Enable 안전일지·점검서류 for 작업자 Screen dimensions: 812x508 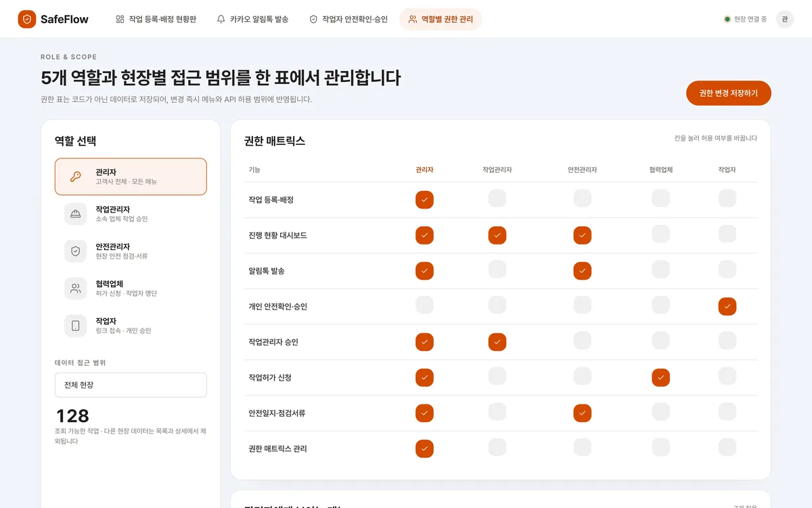727,412
